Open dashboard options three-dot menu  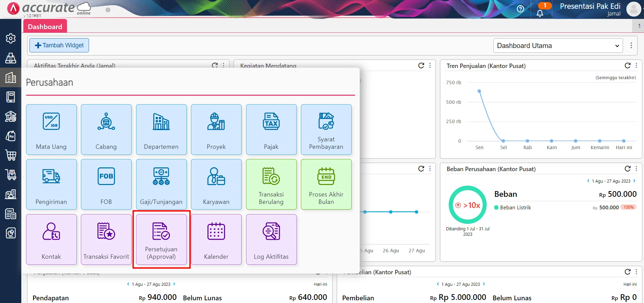(x=631, y=46)
